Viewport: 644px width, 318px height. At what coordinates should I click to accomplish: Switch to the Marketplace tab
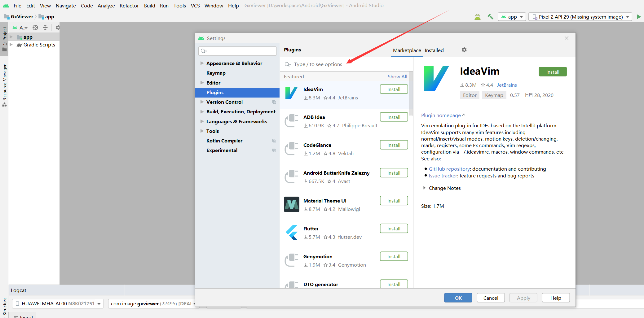coord(407,50)
